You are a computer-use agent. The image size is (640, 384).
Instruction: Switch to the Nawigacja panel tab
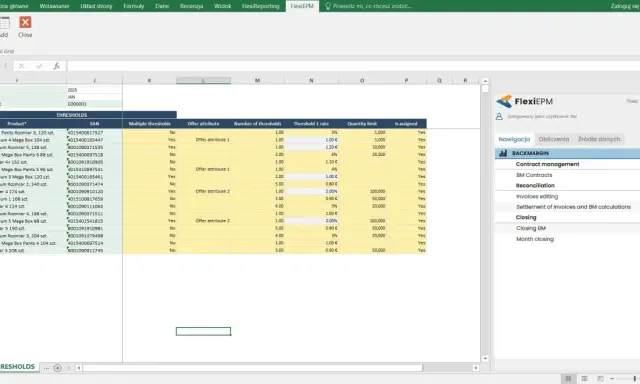514,139
